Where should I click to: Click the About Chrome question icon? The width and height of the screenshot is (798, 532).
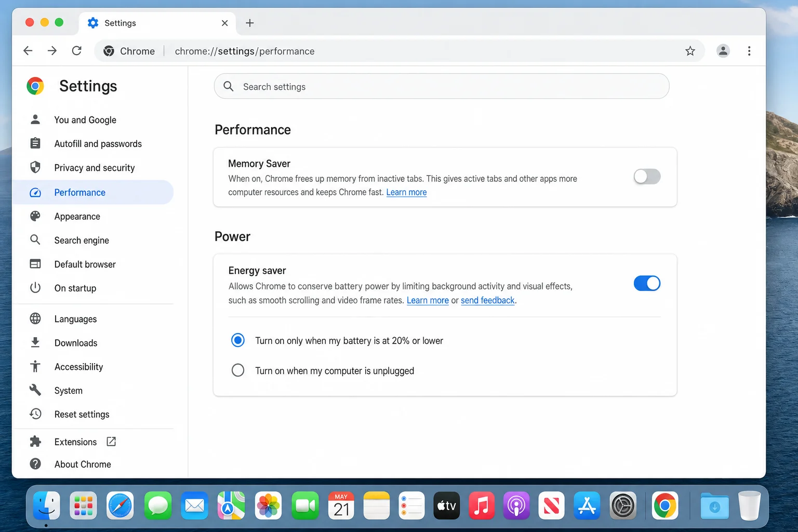tap(35, 464)
